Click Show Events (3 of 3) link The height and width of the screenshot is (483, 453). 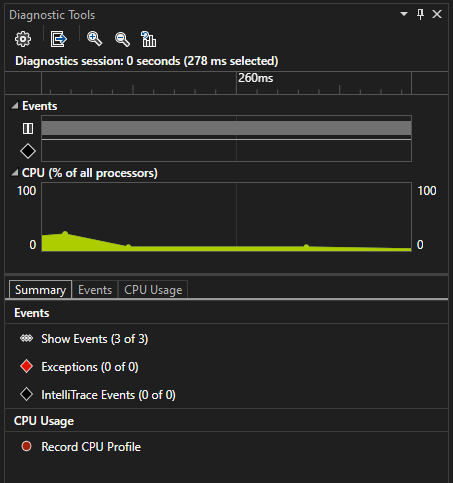95,339
